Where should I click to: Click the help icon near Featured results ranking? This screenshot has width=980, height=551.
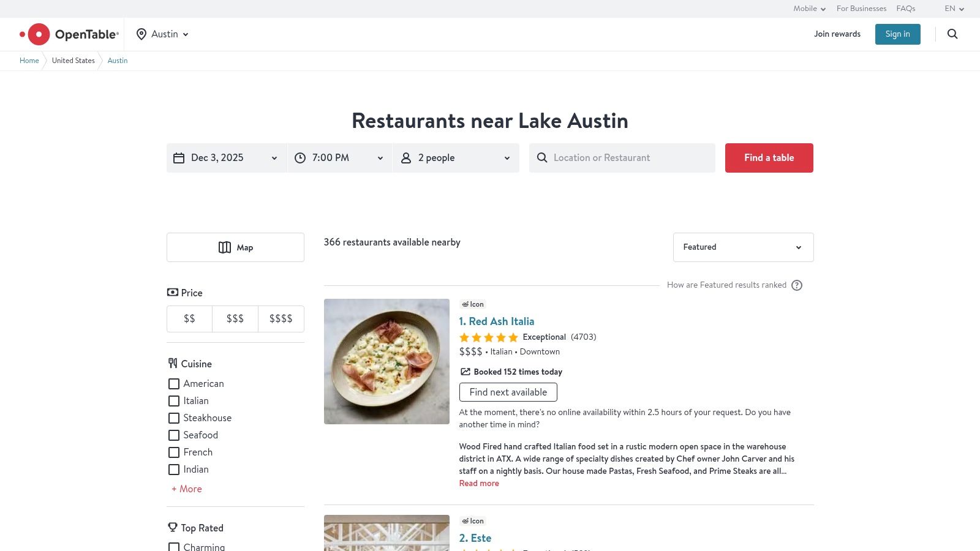(797, 285)
